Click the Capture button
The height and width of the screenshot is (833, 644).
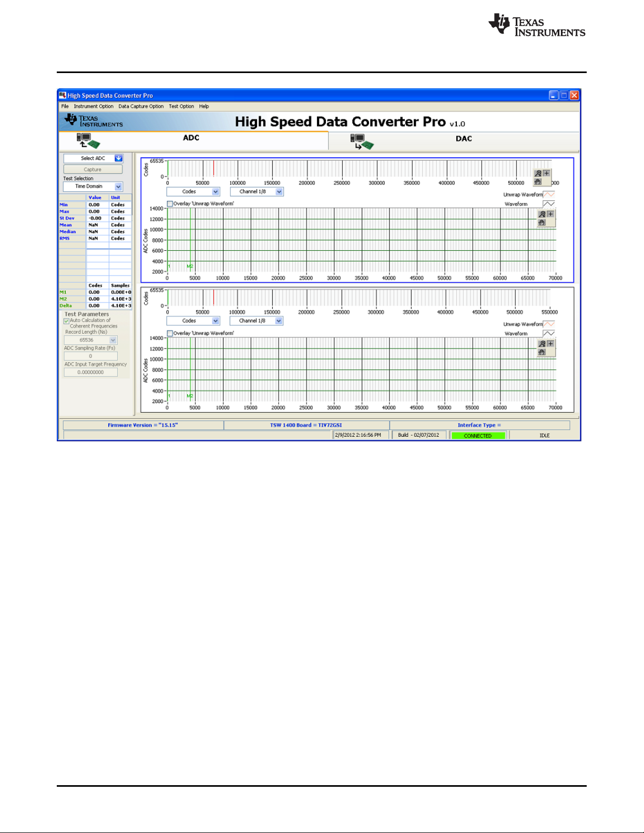93,169
